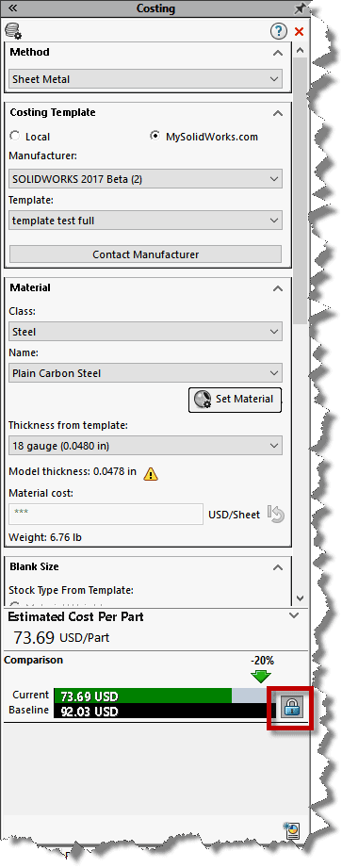
Task: Open the Thickness from template dropdown
Action: (146, 445)
